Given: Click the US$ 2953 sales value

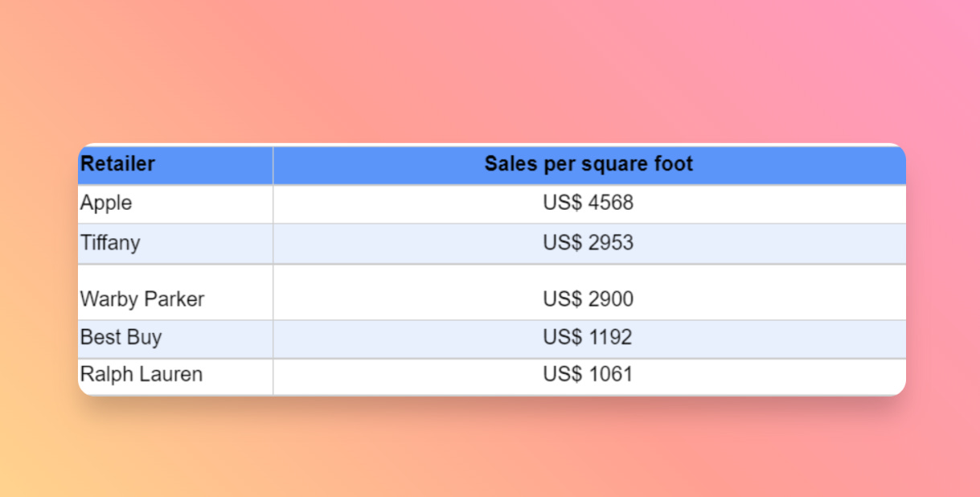Looking at the screenshot, I should [588, 242].
